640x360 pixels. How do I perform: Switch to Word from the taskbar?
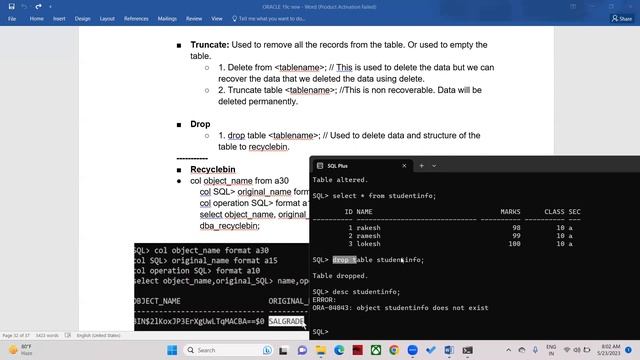point(449,350)
